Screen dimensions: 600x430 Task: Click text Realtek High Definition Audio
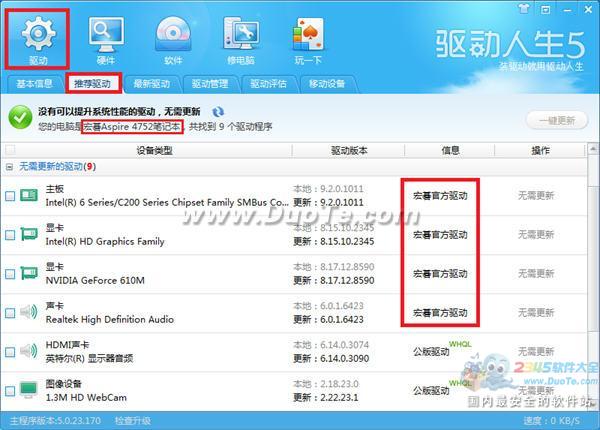pos(109,319)
